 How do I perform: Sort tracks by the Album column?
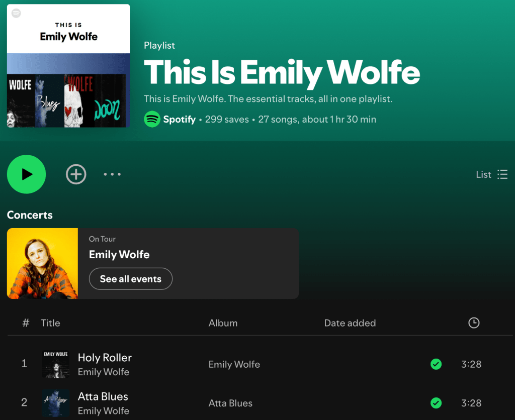(x=223, y=323)
